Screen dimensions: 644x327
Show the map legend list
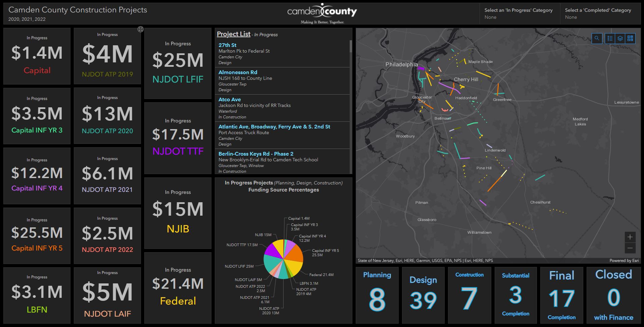pyautogui.click(x=610, y=38)
